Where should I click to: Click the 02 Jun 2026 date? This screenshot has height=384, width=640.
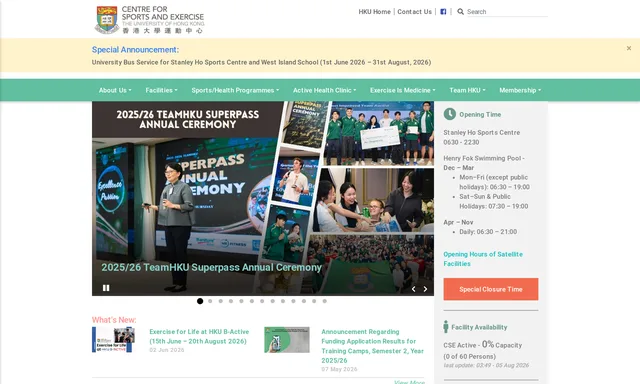pos(167,350)
